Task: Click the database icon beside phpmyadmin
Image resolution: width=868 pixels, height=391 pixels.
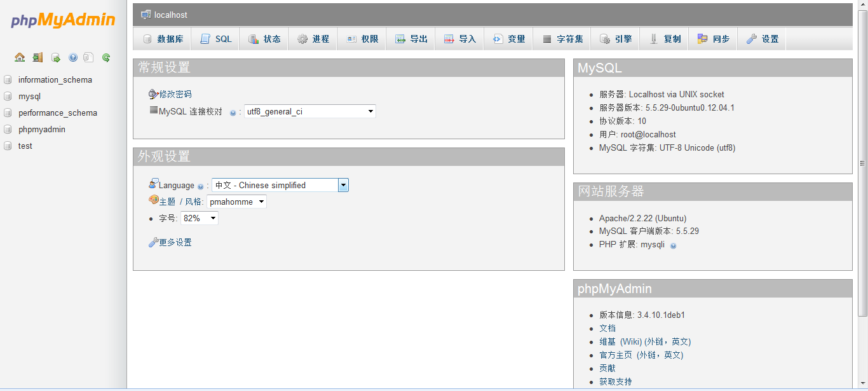Action: [8, 130]
